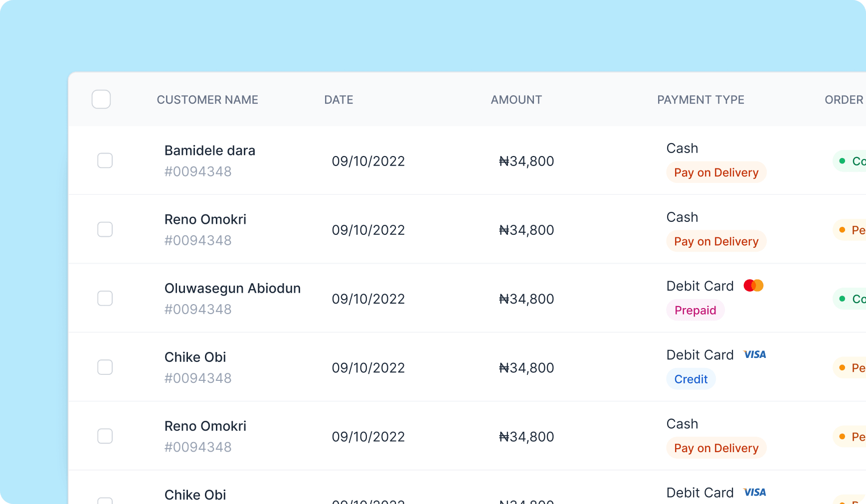866x504 pixels.
Task: Click the Pay on Delivery badge for Bamidele dara
Action: pos(716,172)
